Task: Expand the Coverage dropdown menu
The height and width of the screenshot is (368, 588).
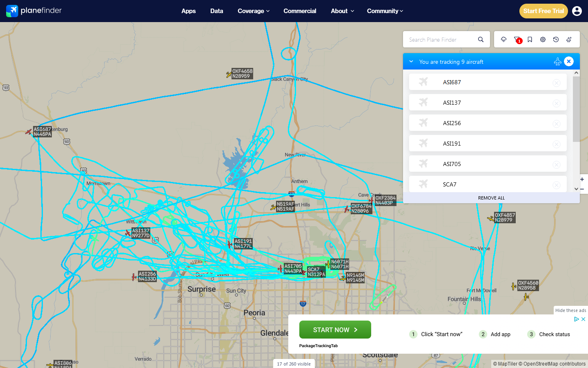Action: [x=254, y=11]
